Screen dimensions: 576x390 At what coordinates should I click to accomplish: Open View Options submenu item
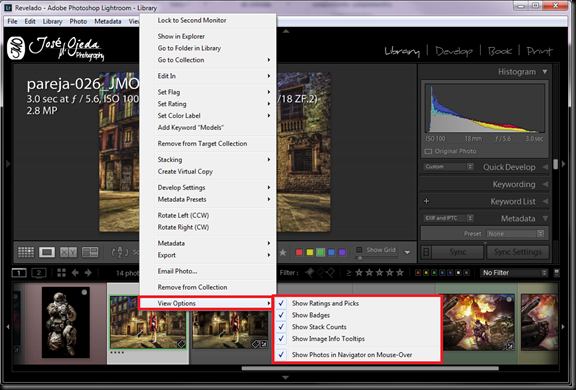[206, 303]
